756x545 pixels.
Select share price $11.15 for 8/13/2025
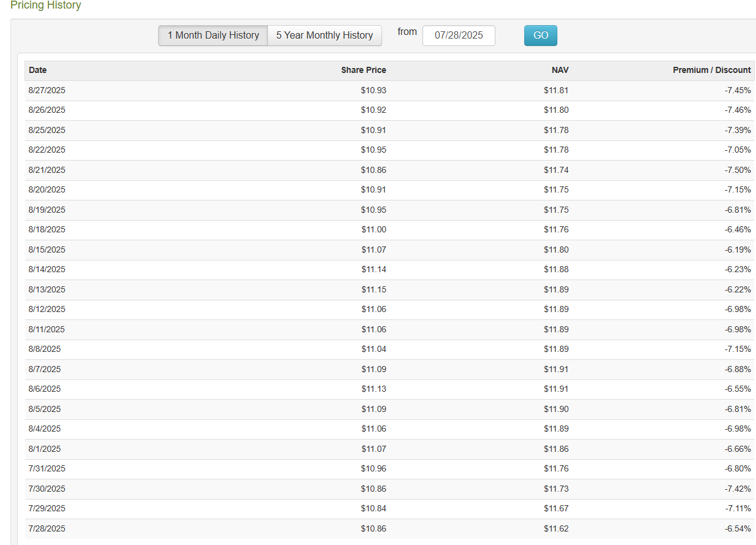(x=373, y=289)
